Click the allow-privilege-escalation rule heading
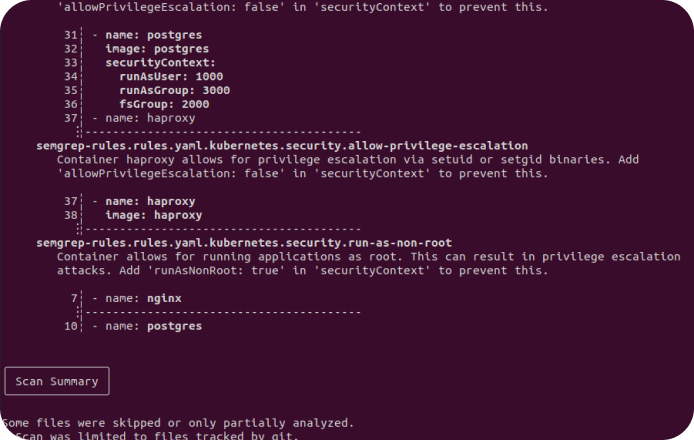 click(282, 146)
